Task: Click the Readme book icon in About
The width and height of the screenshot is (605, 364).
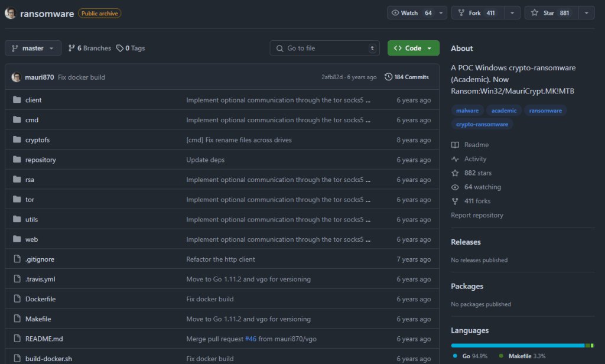Action: point(455,145)
